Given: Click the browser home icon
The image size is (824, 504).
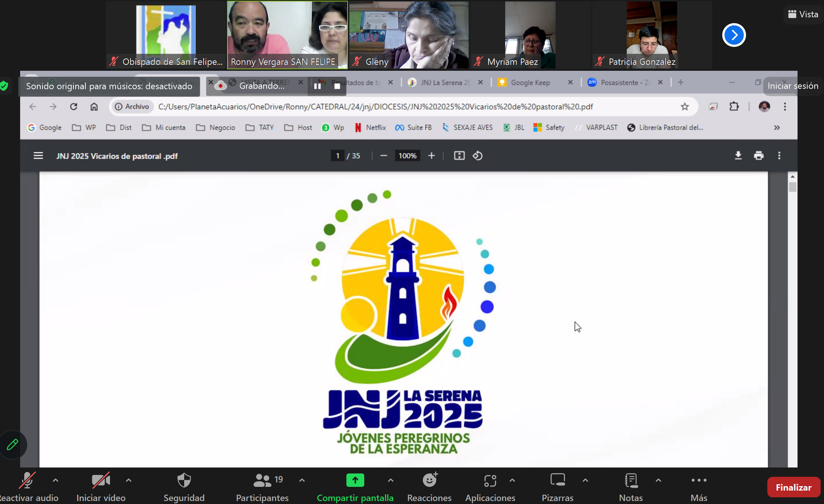Looking at the screenshot, I should (x=94, y=107).
